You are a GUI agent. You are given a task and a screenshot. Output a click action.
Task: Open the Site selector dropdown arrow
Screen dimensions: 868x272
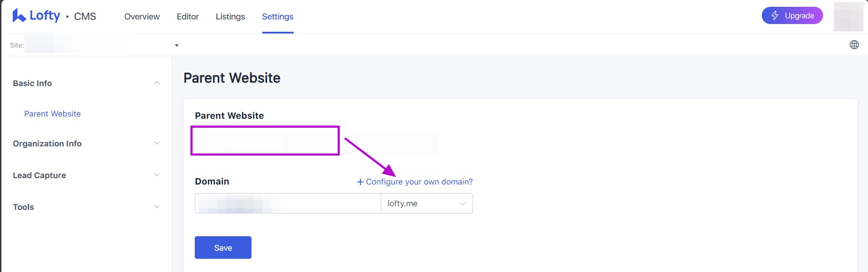[x=177, y=45]
